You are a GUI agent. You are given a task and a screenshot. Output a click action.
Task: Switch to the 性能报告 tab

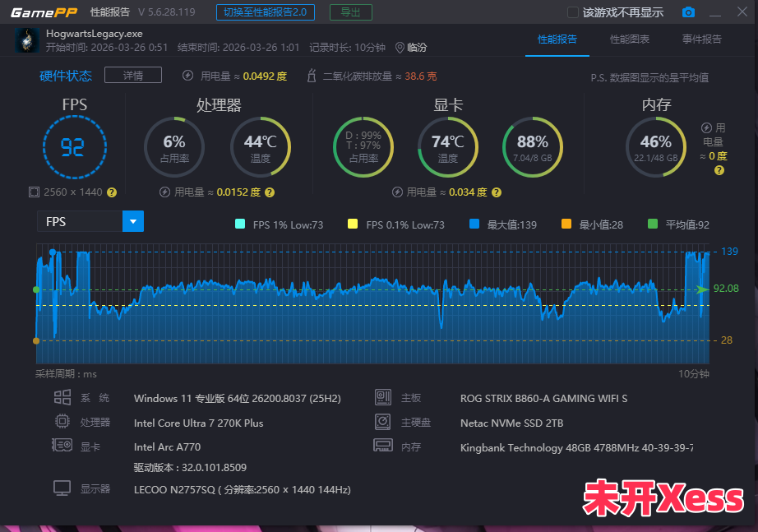pyautogui.click(x=557, y=39)
